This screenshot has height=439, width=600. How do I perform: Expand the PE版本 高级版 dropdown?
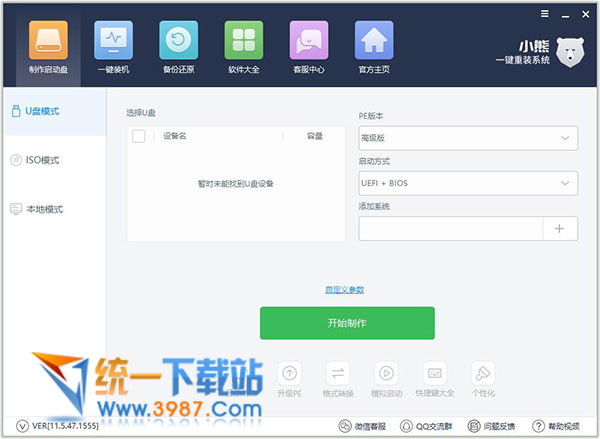click(x=468, y=138)
